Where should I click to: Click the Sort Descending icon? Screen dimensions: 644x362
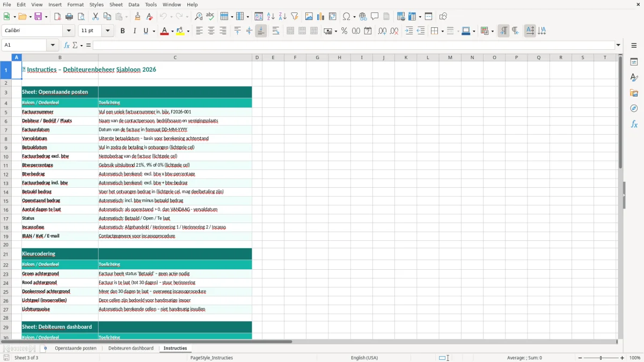283,17
